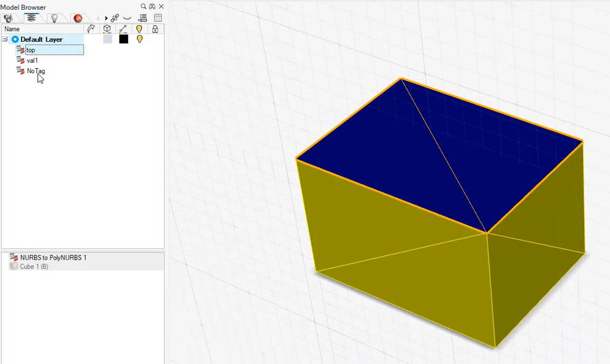Open the red sphere Materials tab
Image resolution: width=610 pixels, height=364 pixels.
77,18
